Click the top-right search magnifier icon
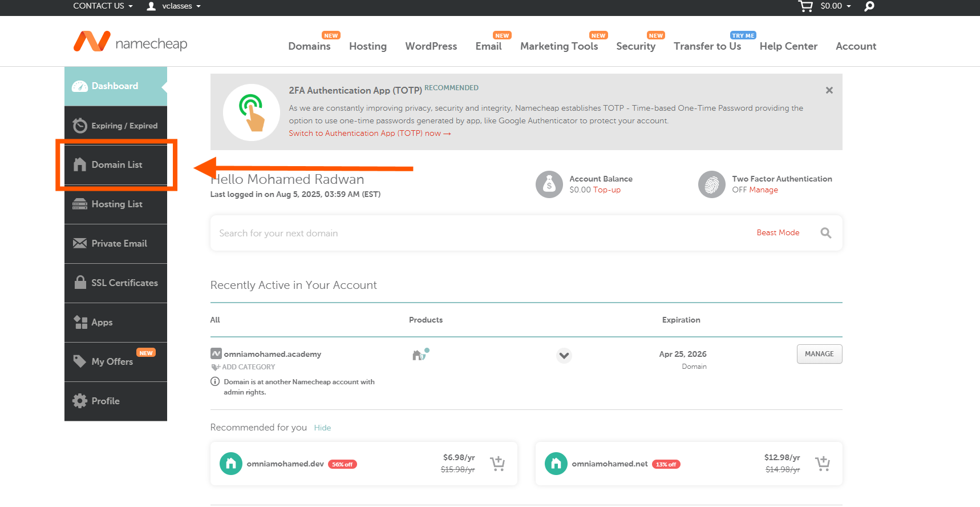980x507 pixels. 869,6
